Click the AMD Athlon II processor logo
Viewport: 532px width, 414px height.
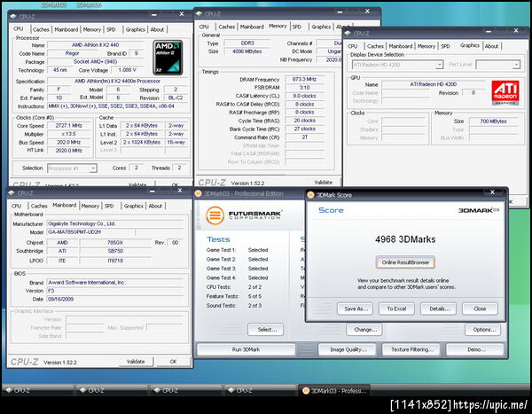coord(168,58)
